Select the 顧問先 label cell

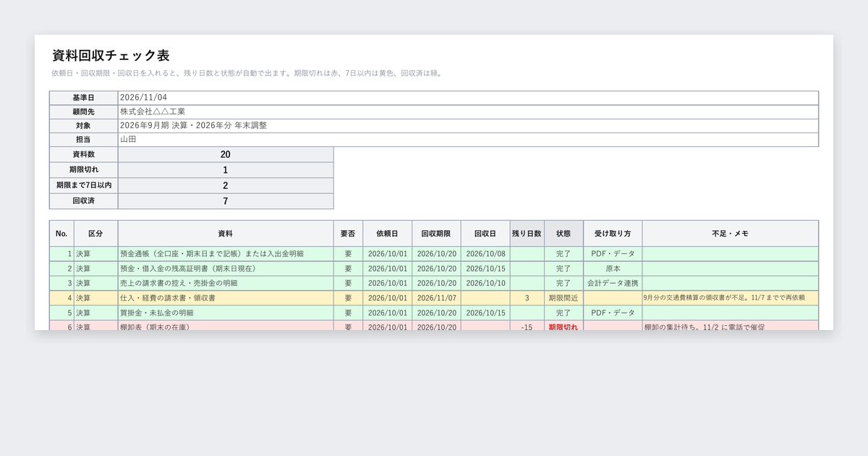coord(84,111)
